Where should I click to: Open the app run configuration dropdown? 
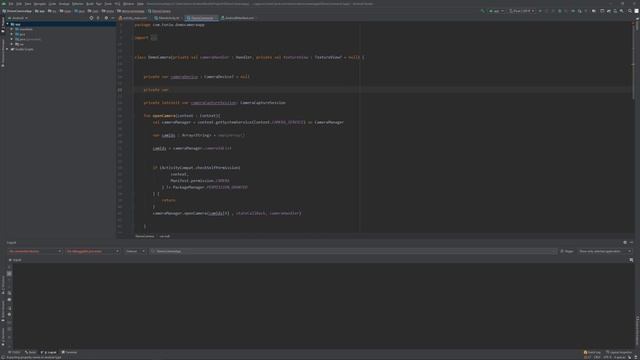pos(497,11)
